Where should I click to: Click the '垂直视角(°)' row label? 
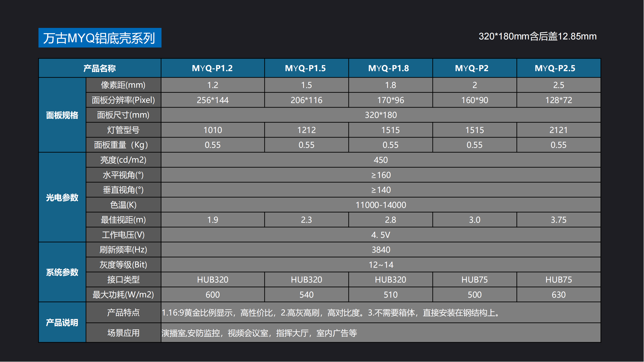(x=123, y=190)
